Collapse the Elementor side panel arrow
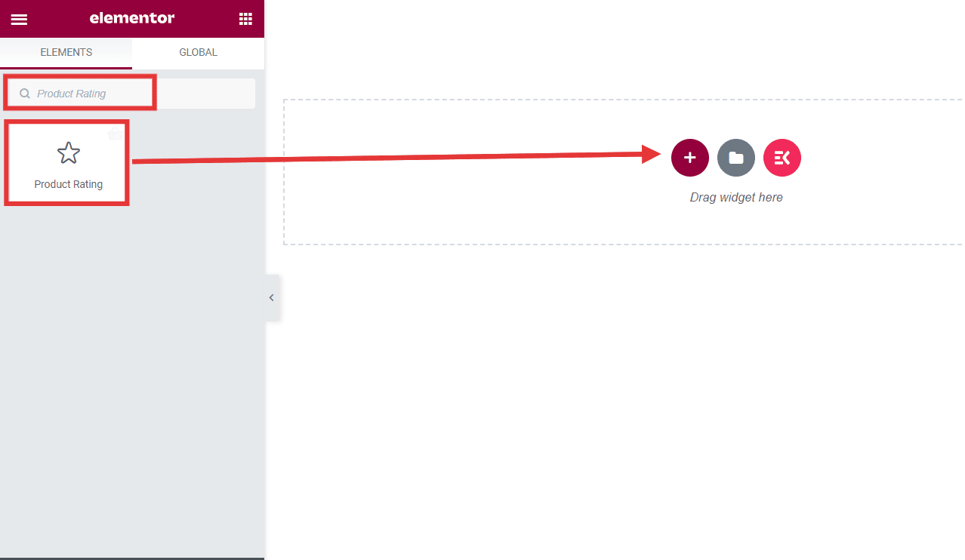 (272, 297)
